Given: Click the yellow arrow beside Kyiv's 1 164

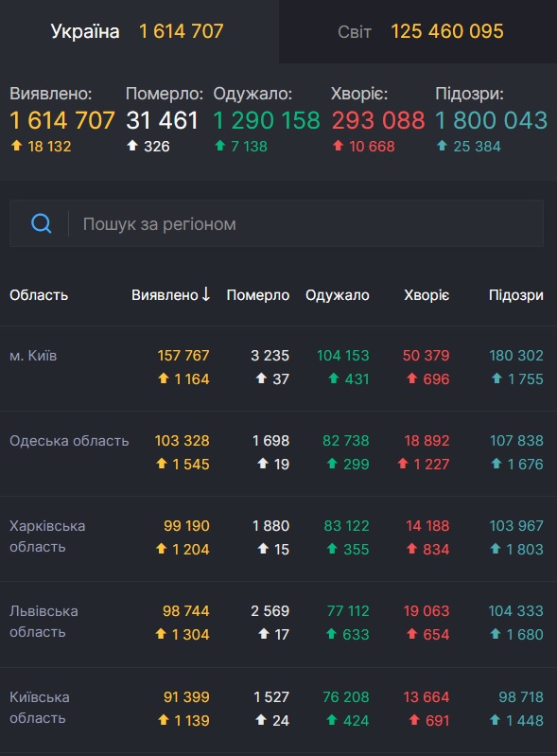Looking at the screenshot, I should click(164, 379).
